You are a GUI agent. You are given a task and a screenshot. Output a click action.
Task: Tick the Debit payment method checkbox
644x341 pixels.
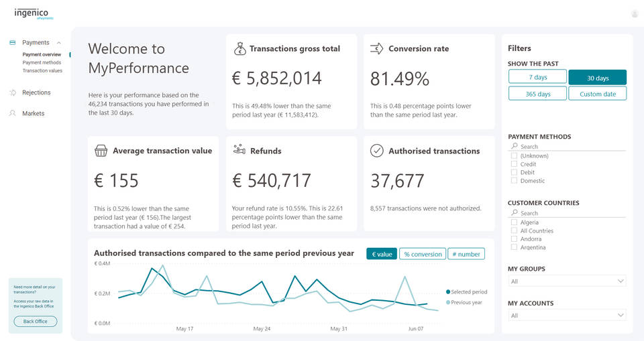point(514,172)
